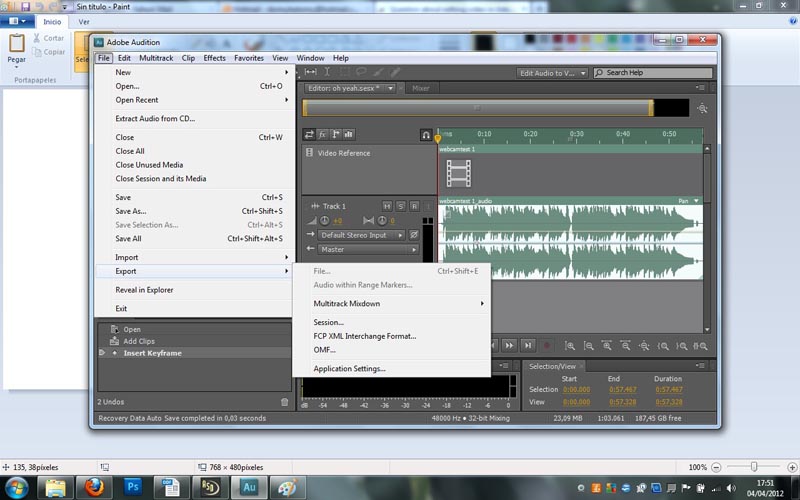Click the Zoom Out Full icon
Viewport: 800px width, 500px height.
pyautogui.click(x=644, y=346)
